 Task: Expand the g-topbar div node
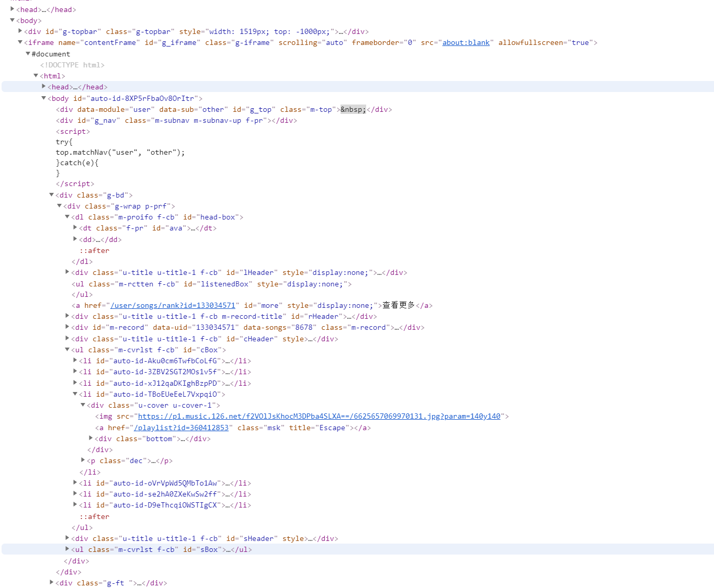pyautogui.click(x=20, y=31)
